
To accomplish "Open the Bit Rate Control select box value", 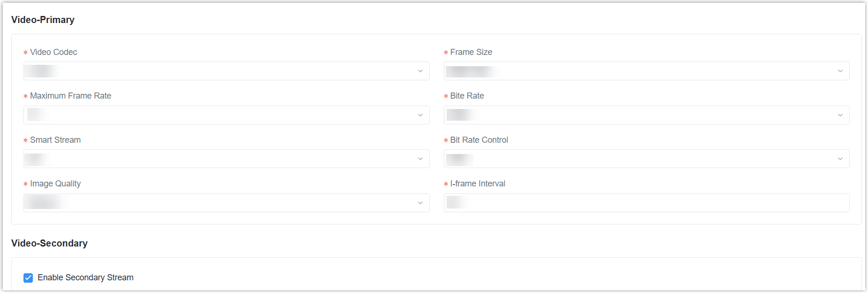I will [x=647, y=159].
